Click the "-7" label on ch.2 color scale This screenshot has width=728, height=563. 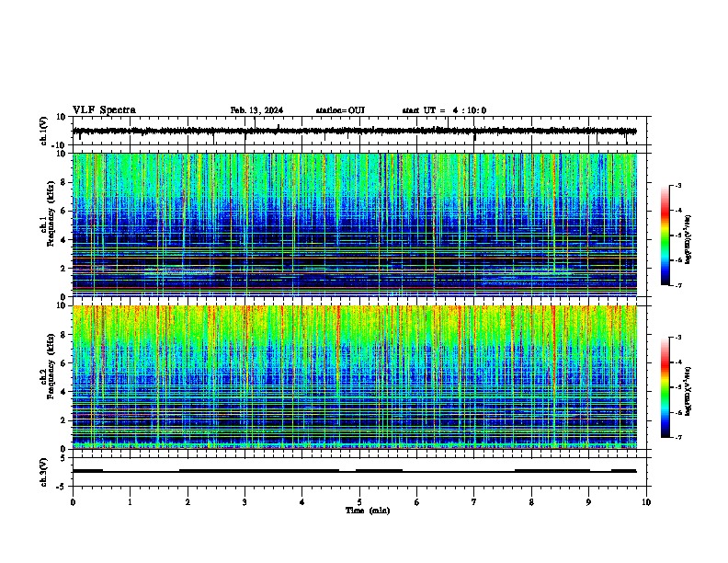pyautogui.click(x=678, y=437)
